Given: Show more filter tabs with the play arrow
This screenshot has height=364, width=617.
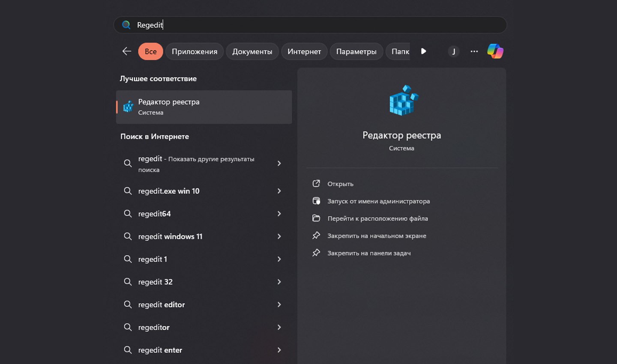Looking at the screenshot, I should tap(423, 51).
